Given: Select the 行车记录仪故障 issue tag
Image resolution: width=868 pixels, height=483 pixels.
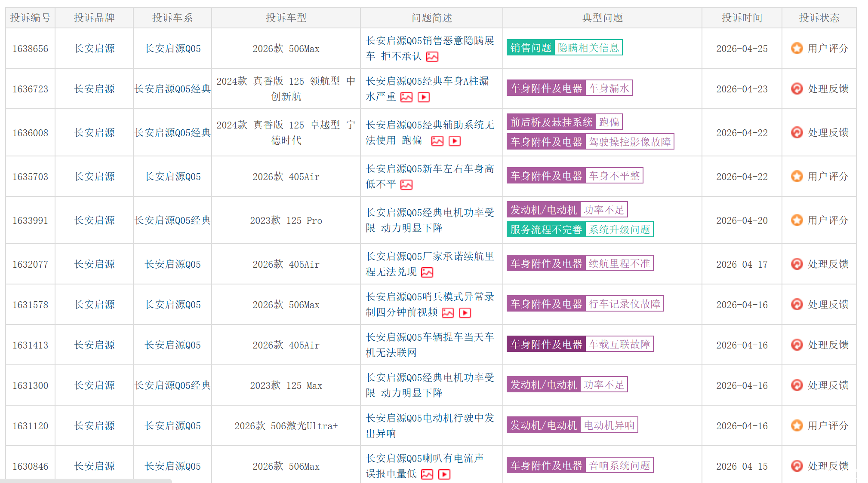Looking at the screenshot, I should click(x=625, y=304).
